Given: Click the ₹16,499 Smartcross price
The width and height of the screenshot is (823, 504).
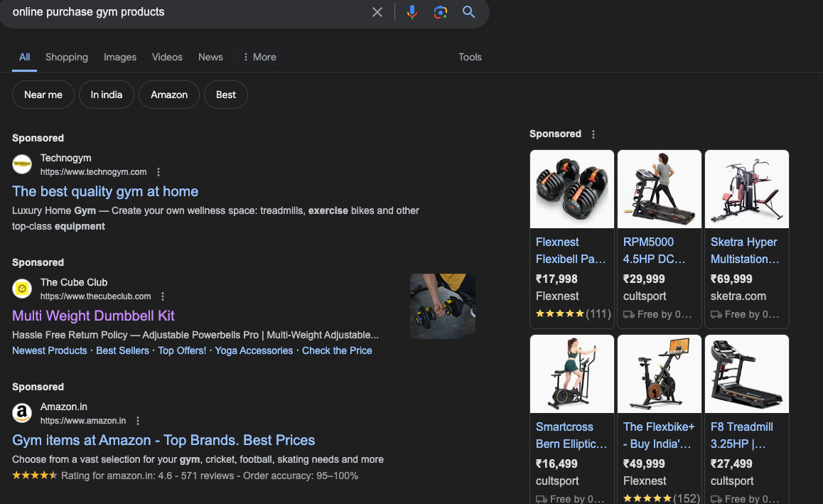Looking at the screenshot, I should coord(556,464).
